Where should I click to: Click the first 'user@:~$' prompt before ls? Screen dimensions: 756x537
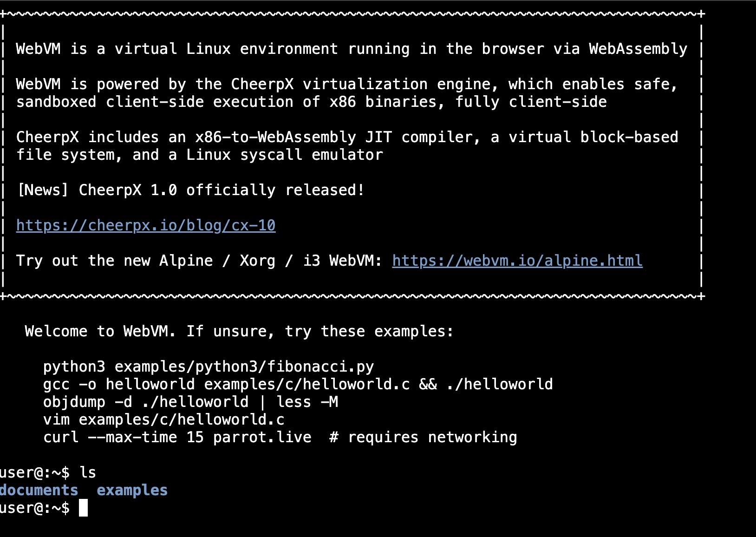[35, 473]
